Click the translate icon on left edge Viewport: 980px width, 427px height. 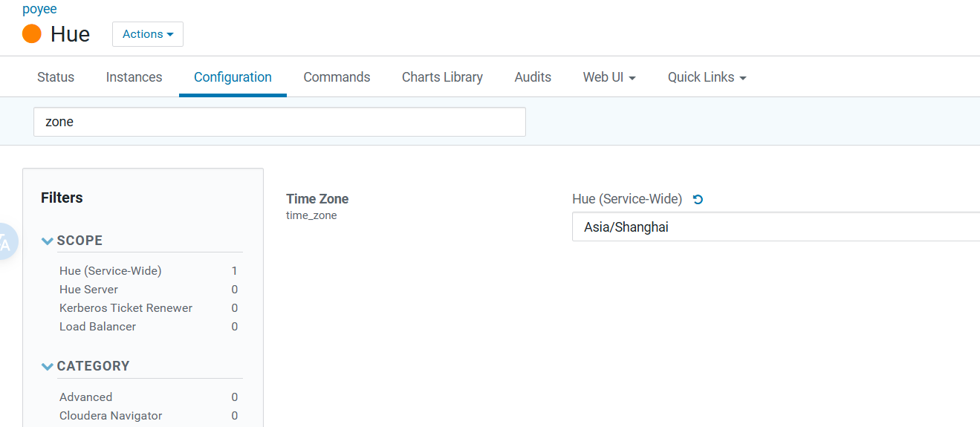pos(6,241)
